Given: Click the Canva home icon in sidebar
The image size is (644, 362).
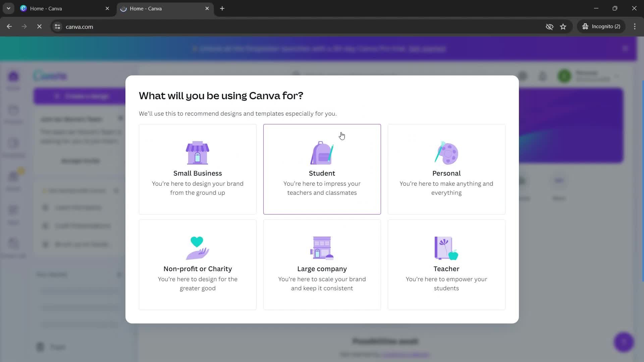Looking at the screenshot, I should (13, 76).
